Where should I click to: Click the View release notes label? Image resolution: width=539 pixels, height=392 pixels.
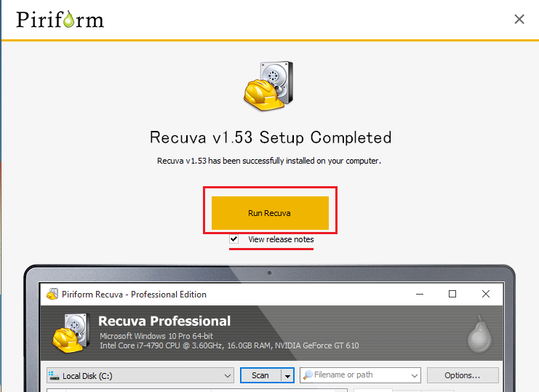coord(281,239)
